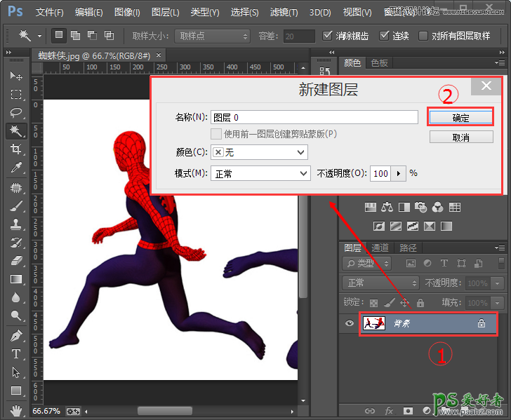Image resolution: width=511 pixels, height=420 pixels.
Task: Select the Dodge tool
Action: coord(15,315)
